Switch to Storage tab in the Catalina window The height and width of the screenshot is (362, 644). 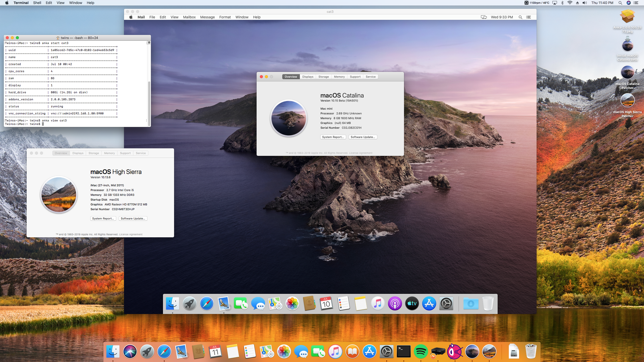point(324,77)
